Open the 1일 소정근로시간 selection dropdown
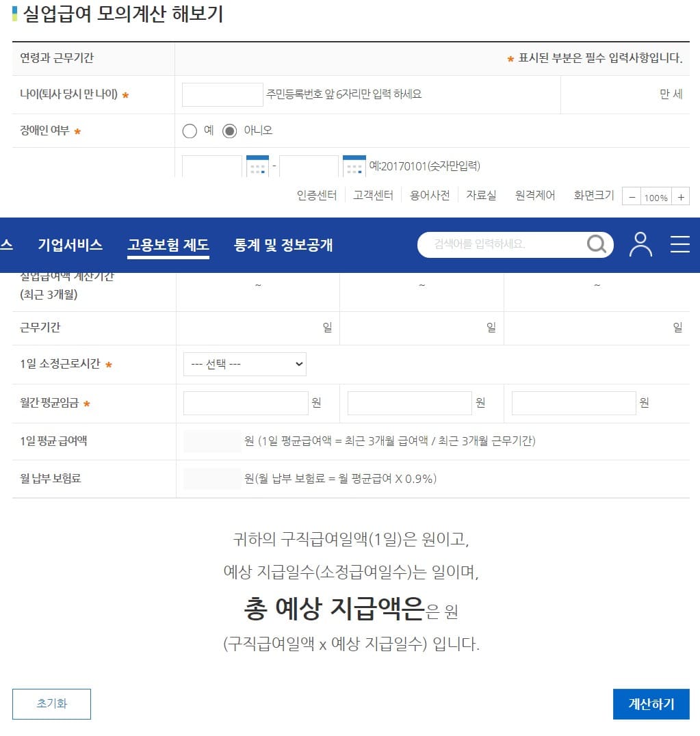The image size is (700, 736). (244, 364)
